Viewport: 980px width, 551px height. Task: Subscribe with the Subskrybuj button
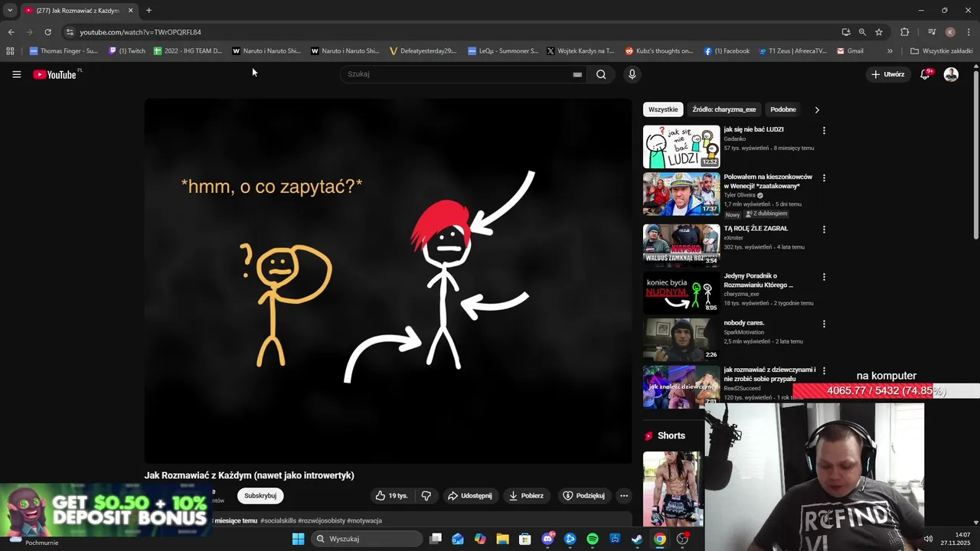(x=260, y=496)
